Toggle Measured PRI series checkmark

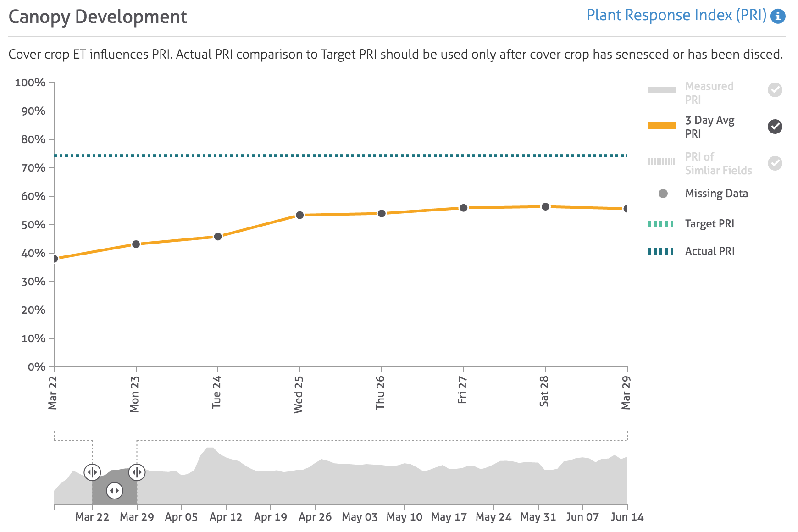click(x=775, y=90)
